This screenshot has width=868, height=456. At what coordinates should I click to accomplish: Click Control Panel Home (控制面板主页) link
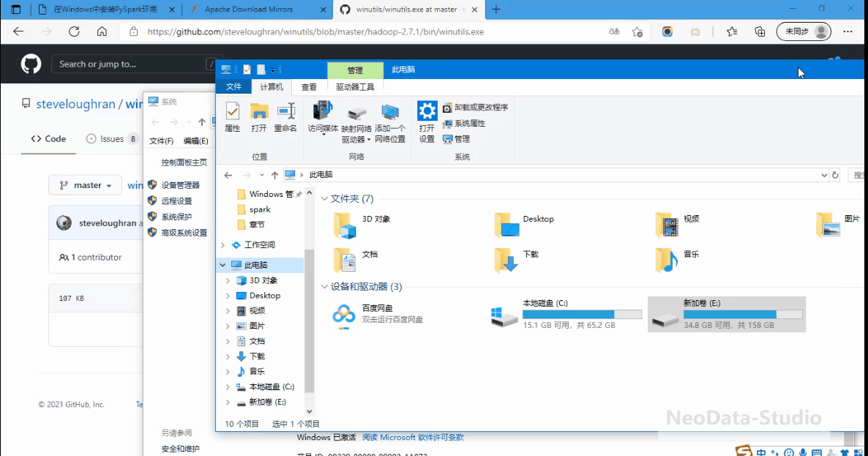pyautogui.click(x=184, y=162)
